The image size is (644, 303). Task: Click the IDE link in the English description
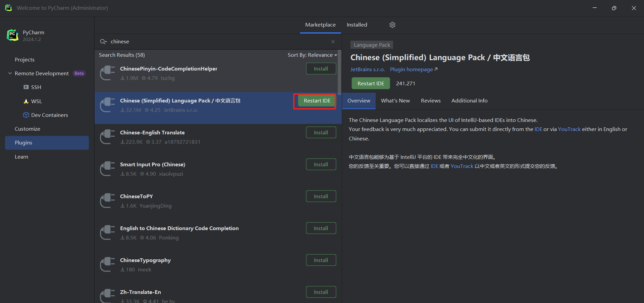(x=538, y=129)
